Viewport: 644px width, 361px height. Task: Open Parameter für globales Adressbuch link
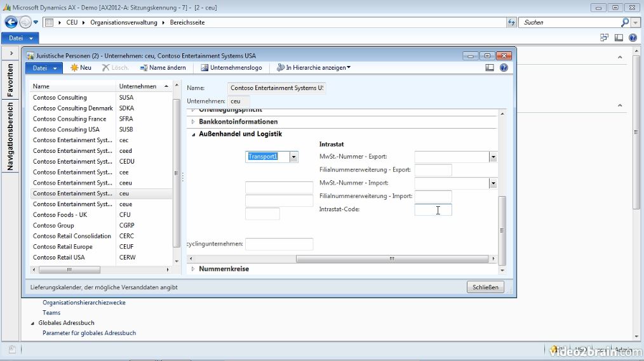(x=89, y=333)
